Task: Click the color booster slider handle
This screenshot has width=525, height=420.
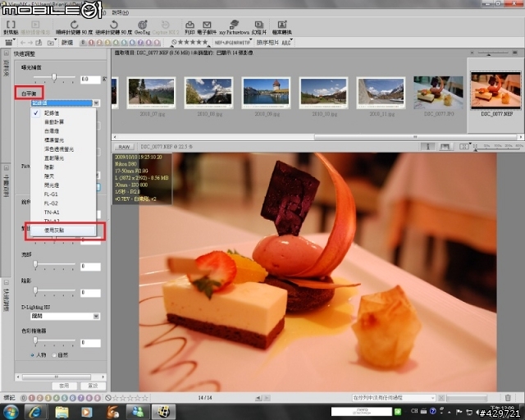Action: coord(35,341)
